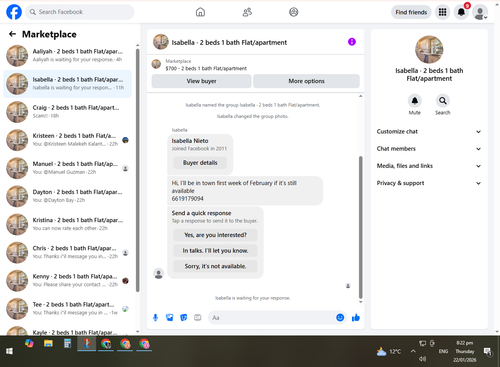This screenshot has height=367, width=500.
Task: Send quick reply 'Yes, are you interested?'
Action: pos(215,235)
